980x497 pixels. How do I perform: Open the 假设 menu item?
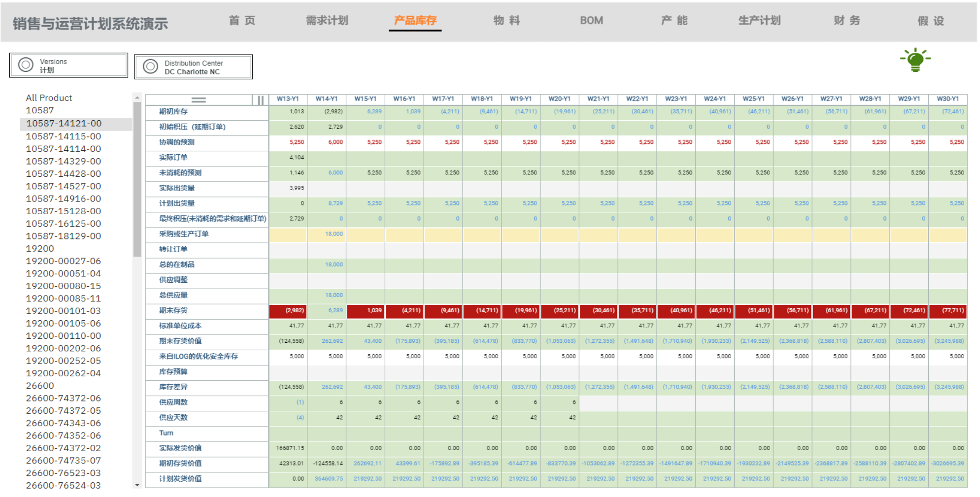930,21
